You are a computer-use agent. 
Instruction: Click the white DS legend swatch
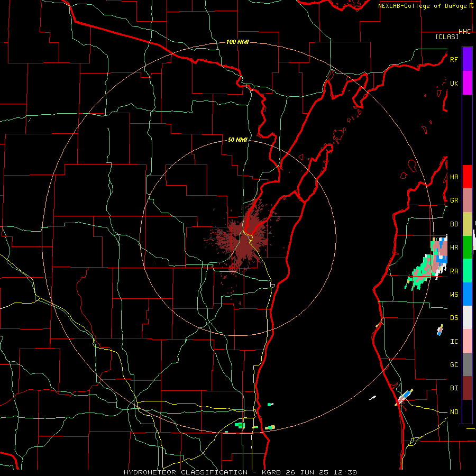(467, 317)
